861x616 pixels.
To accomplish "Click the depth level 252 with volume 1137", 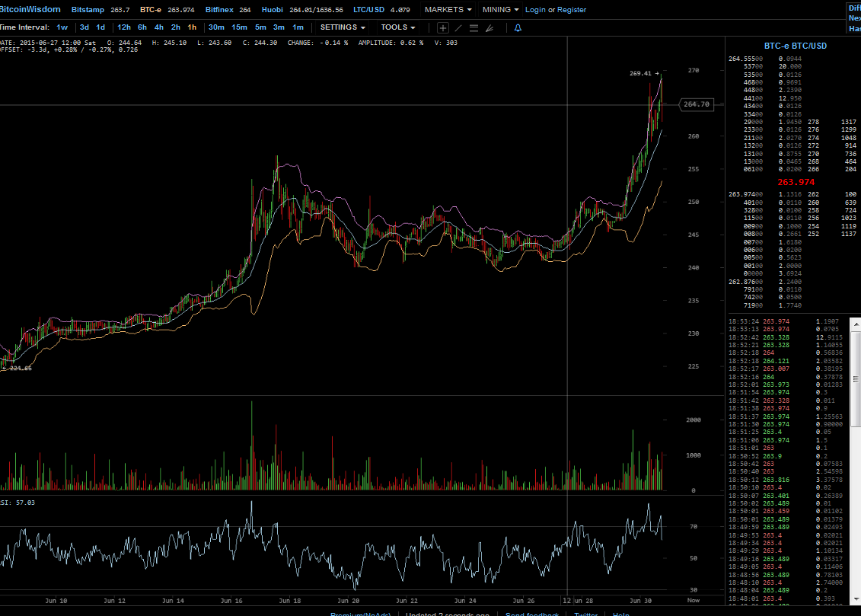I will coord(831,234).
